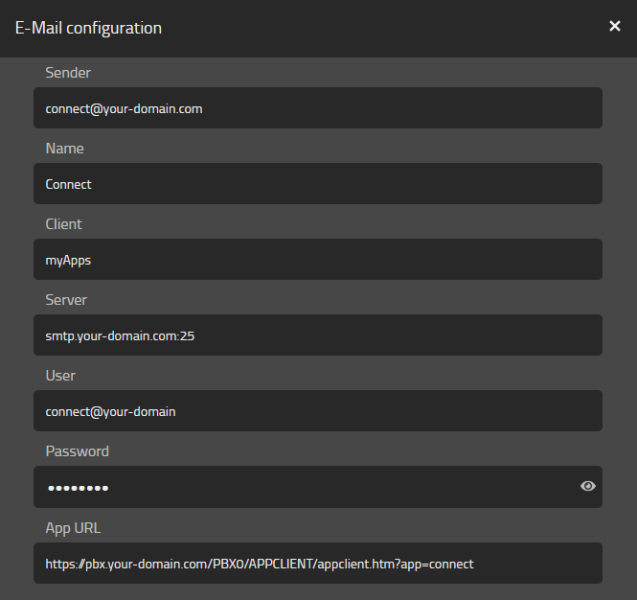This screenshot has width=637, height=600.
Task: Click the Sender email input field
Action: pyautogui.click(x=317, y=108)
